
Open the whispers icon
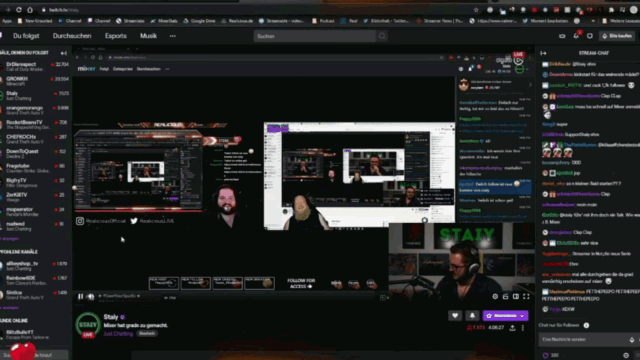(x=590, y=36)
